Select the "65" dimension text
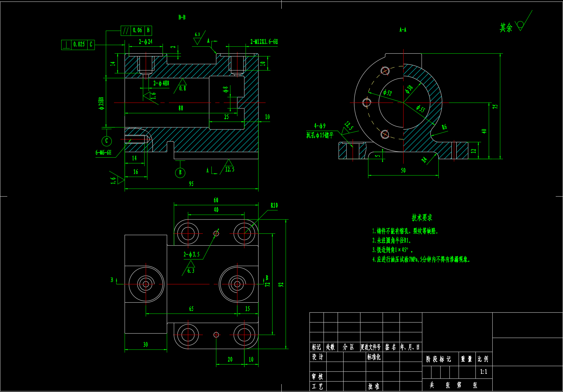This screenshot has width=563, height=392. [191, 309]
